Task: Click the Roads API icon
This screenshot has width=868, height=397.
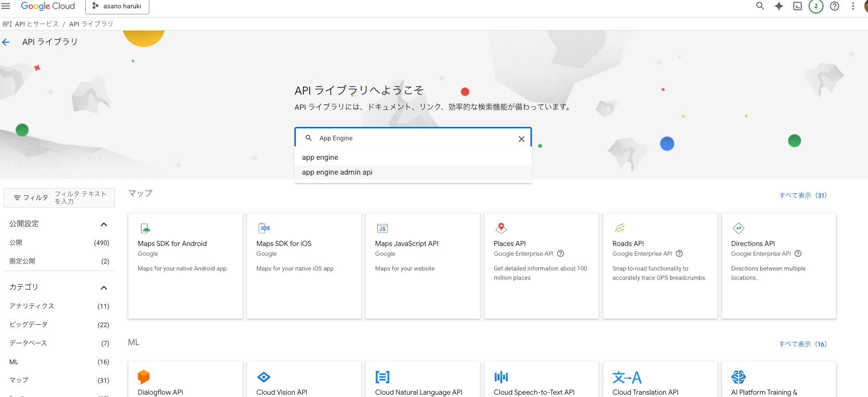Action: tap(620, 228)
